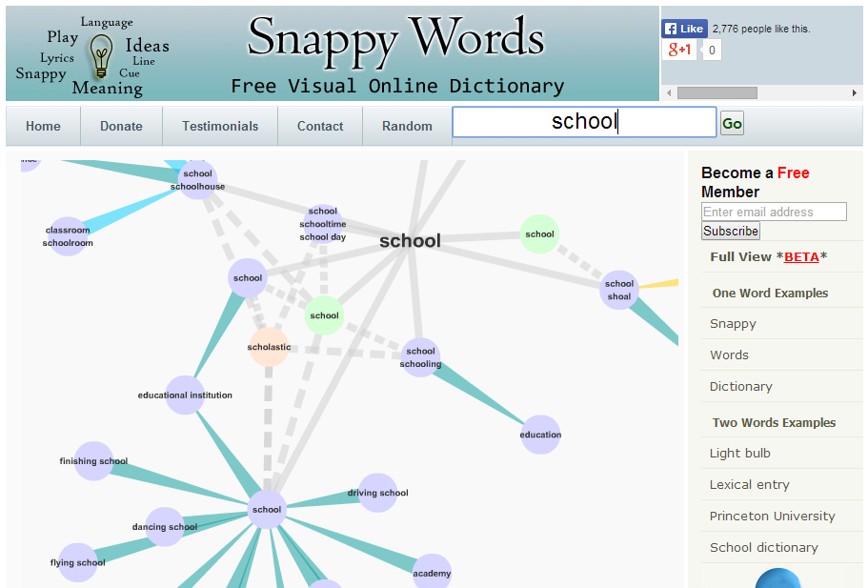View the 'Lexical entry' example

[749, 484]
